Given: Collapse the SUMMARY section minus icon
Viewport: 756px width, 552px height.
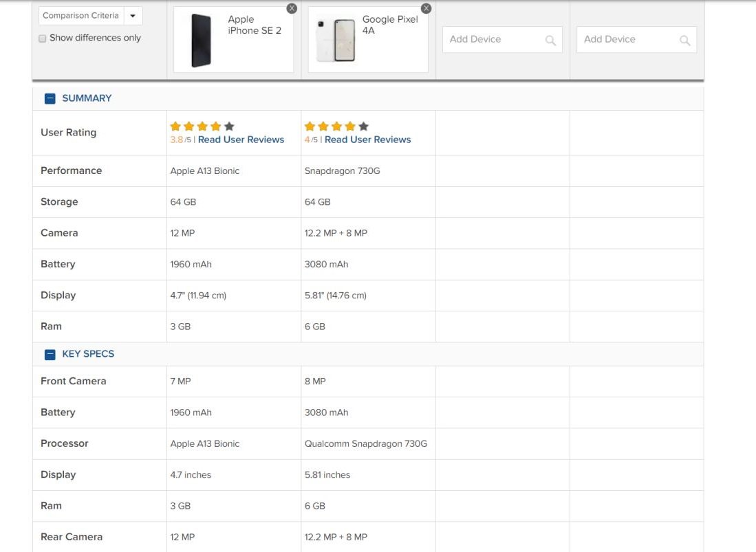Looking at the screenshot, I should (50, 98).
